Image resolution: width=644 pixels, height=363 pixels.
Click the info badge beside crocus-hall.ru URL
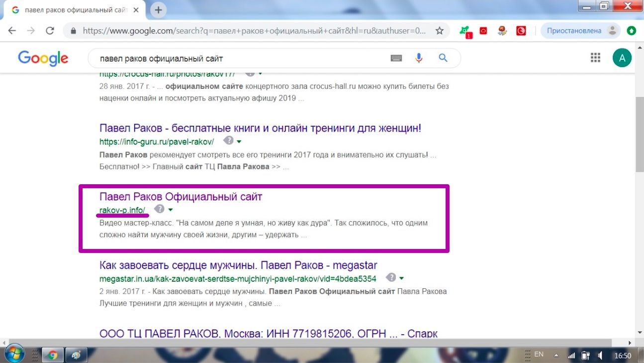point(250,73)
